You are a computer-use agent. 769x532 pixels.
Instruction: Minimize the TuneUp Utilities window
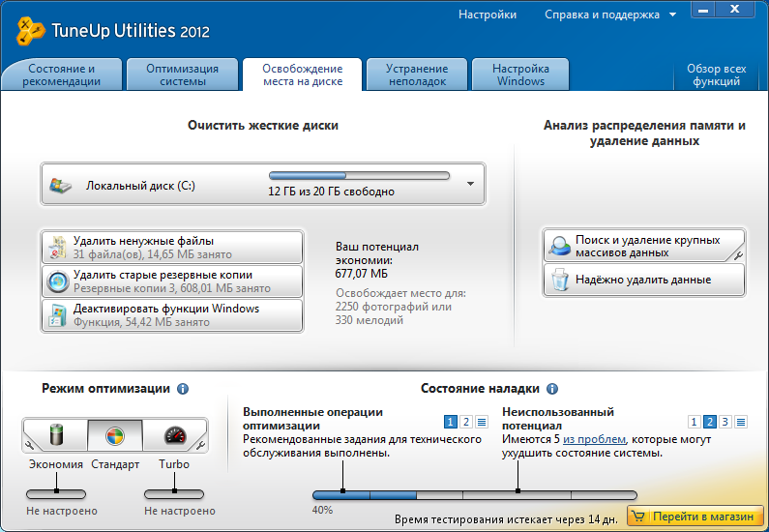click(x=703, y=11)
